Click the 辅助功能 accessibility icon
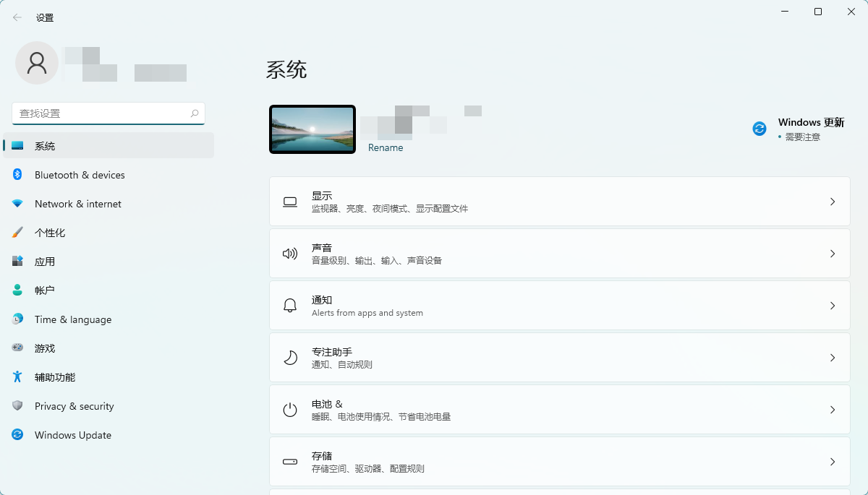This screenshot has width=868, height=495. (17, 377)
